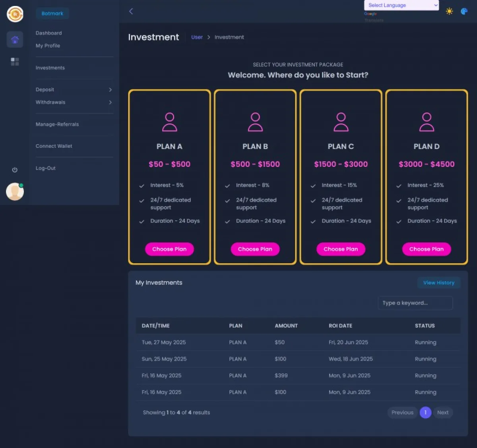The height and width of the screenshot is (448, 477).
Task: Click the Next pagination button
Action: 443,413
